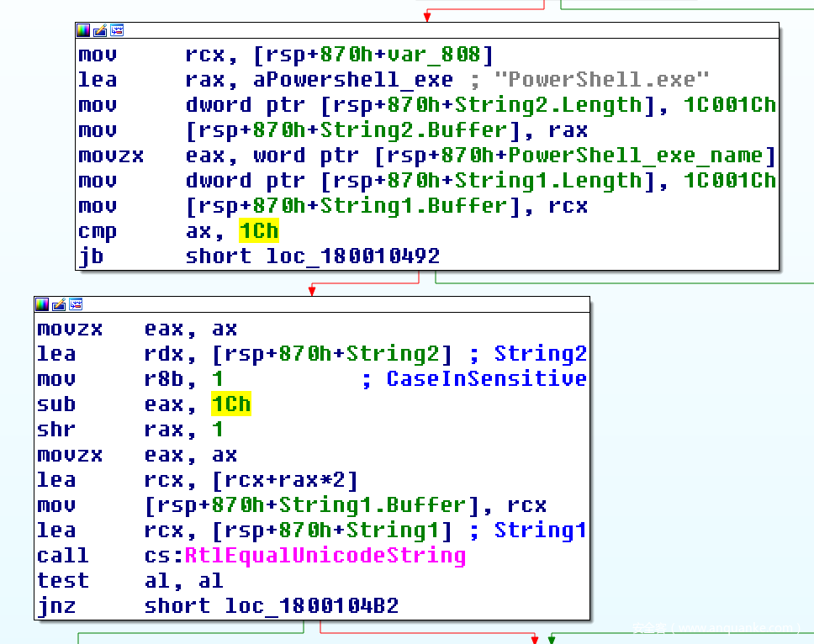Click the title bar of the lower block
The image size is (814, 644).
[336, 304]
